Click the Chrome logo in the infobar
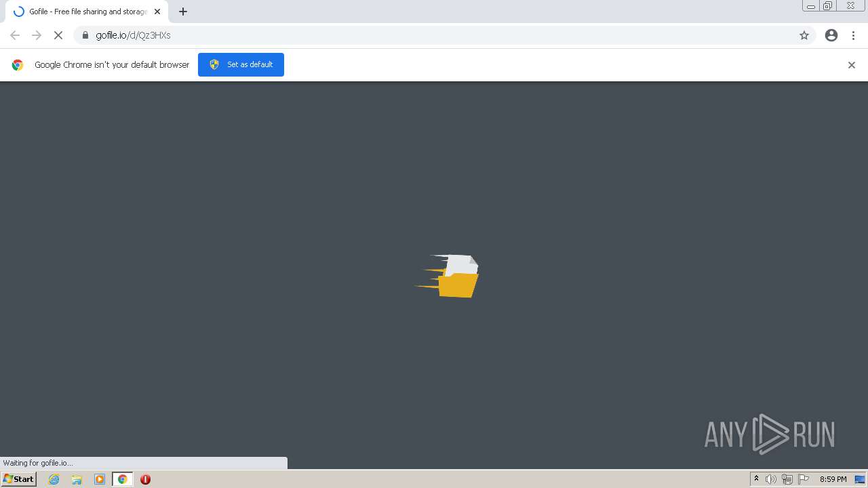868x488 pixels. click(x=18, y=65)
